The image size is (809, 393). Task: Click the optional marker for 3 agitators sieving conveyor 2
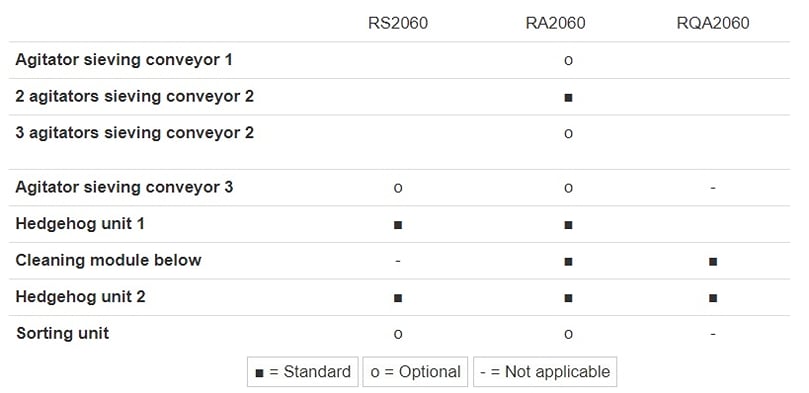click(568, 134)
